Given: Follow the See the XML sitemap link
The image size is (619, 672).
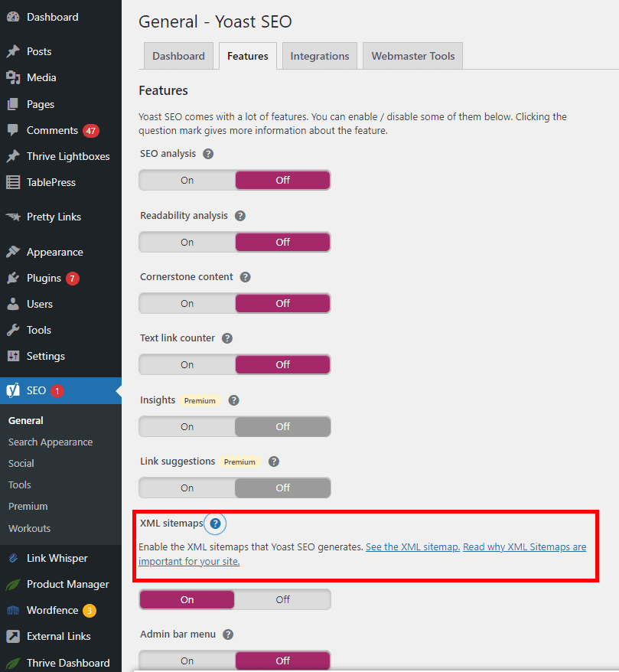Looking at the screenshot, I should point(413,547).
